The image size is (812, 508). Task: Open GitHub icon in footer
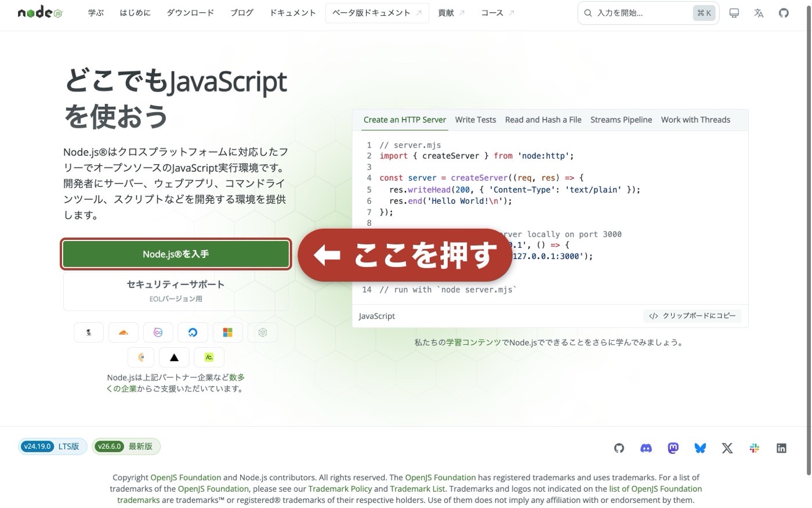click(x=619, y=448)
